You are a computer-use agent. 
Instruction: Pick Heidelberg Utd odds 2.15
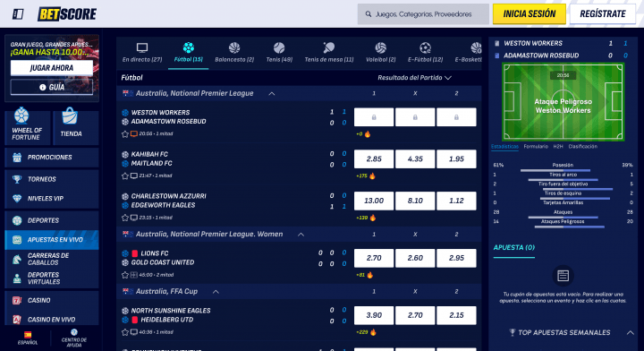(x=456, y=315)
